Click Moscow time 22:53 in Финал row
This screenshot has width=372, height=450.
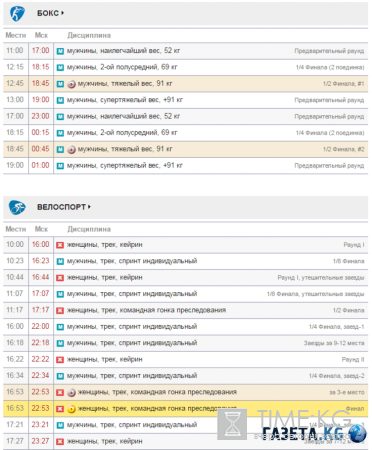pyautogui.click(x=40, y=408)
